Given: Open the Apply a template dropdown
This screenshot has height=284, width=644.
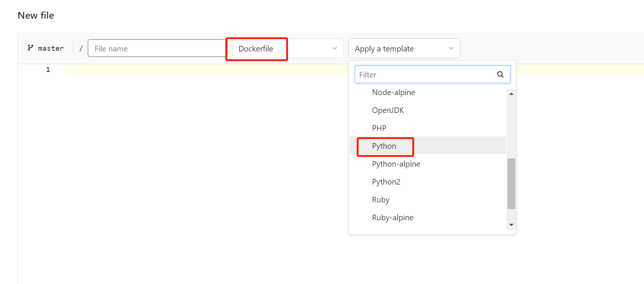Looking at the screenshot, I should [x=404, y=48].
